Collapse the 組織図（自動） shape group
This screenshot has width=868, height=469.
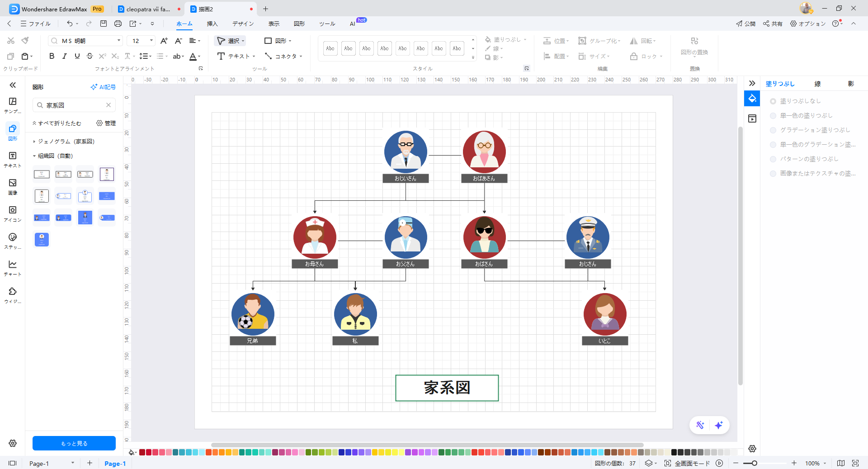pyautogui.click(x=34, y=155)
